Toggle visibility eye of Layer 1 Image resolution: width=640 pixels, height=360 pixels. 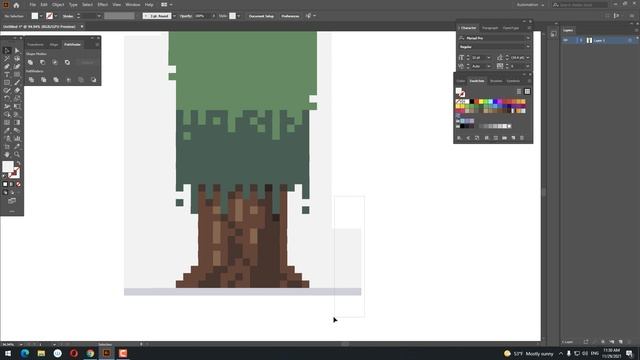566,40
